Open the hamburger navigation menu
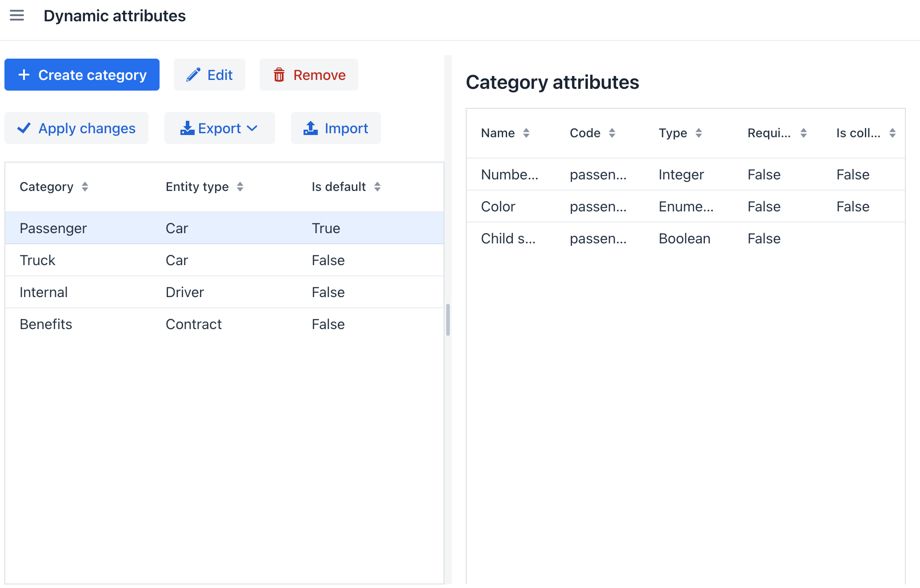The height and width of the screenshot is (588, 920). pos(17,16)
